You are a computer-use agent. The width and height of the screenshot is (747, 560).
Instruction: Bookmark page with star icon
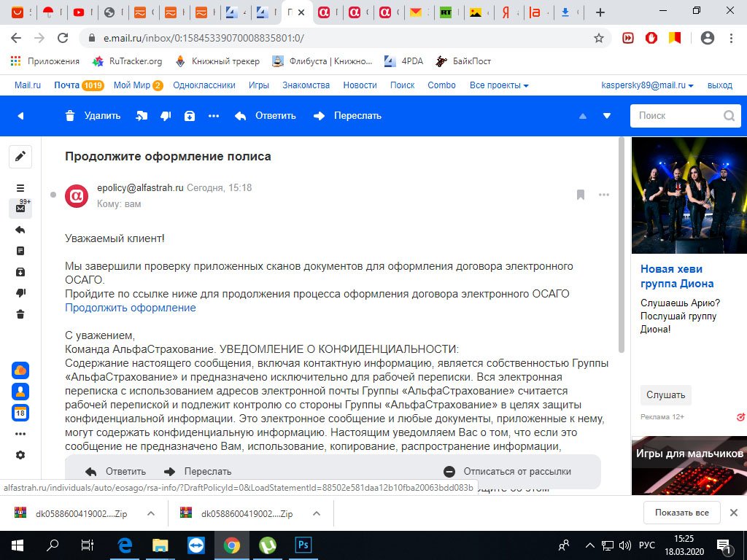(599, 38)
